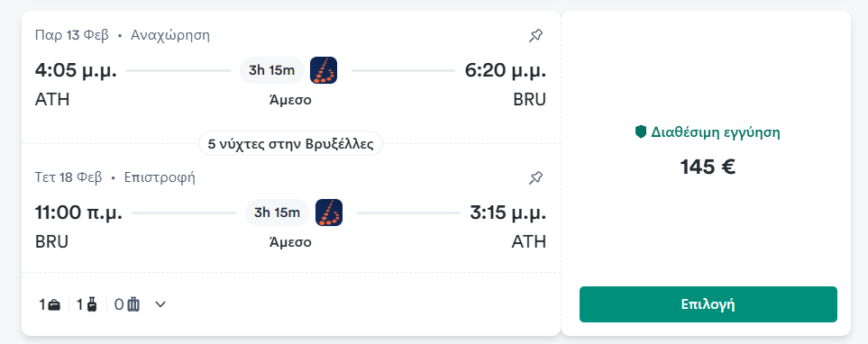
Task: Click the Άμεσο label on departure flight
Action: tap(290, 100)
